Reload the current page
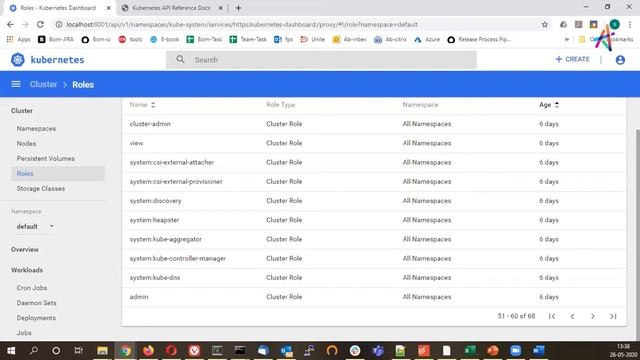This screenshot has width=640, height=360. (x=40, y=24)
